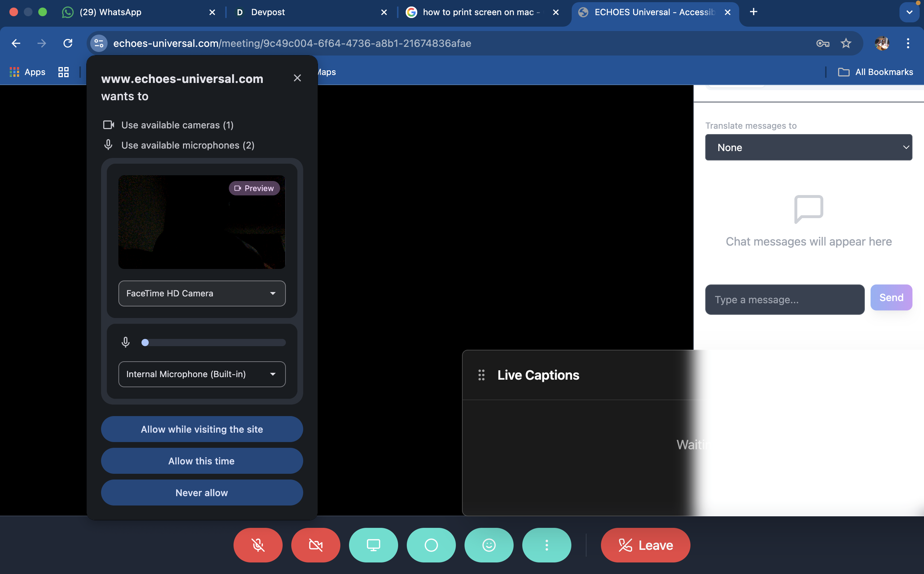Open the more options teal button
Viewport: 924px width, 574px height.
(x=547, y=545)
